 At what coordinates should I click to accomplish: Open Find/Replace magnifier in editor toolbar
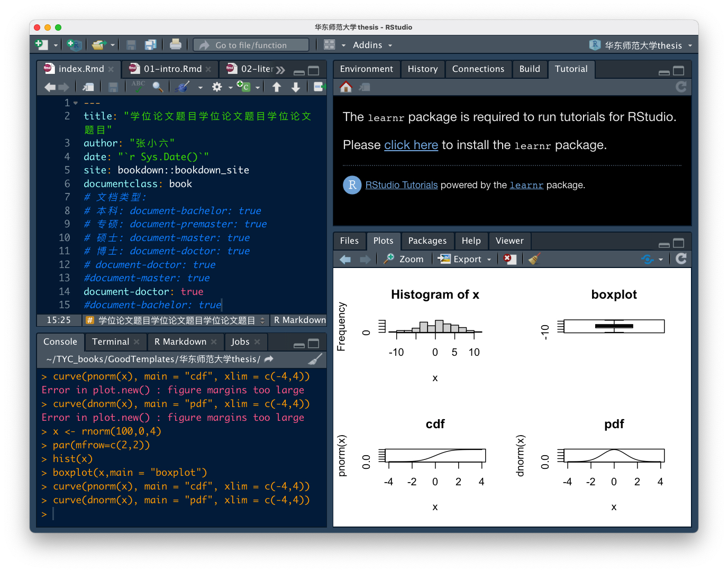[158, 87]
